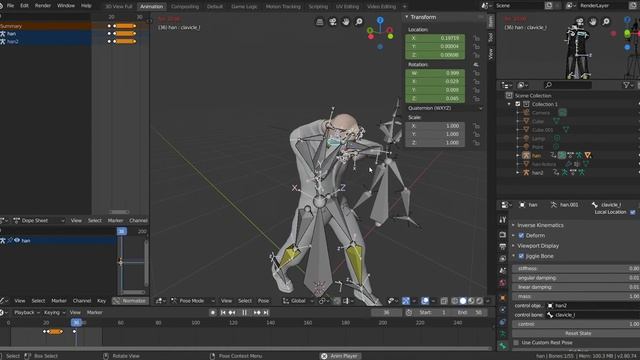
Task: Adjust the stiffness slider
Action: (x=576, y=269)
